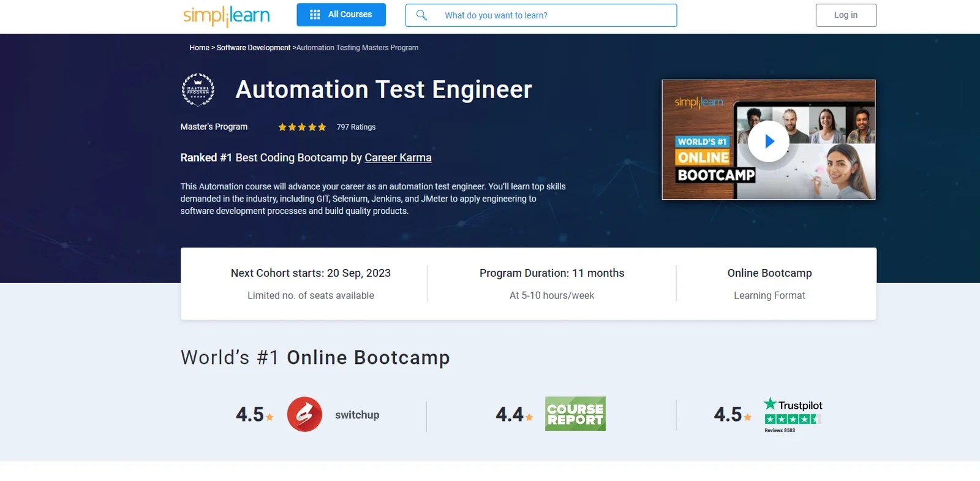Click 'At 5-10 hours/week' text

[x=552, y=295]
